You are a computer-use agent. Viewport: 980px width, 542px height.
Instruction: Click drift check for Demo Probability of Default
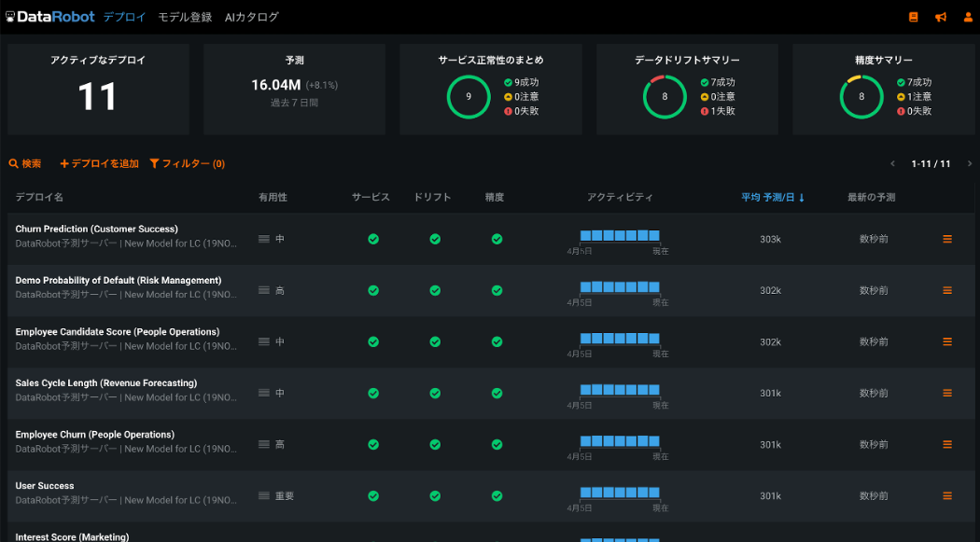click(x=435, y=290)
